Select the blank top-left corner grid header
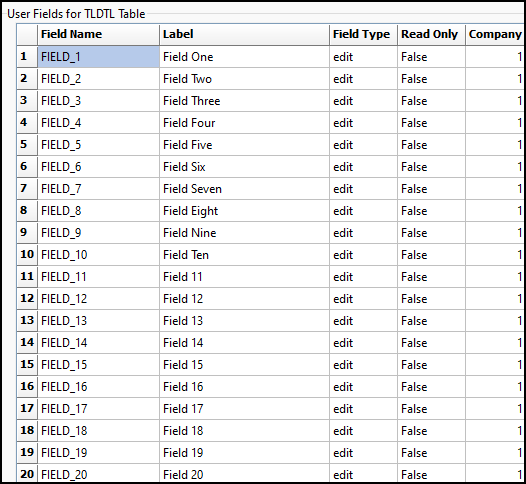Viewport: 526px width, 484px height. (27, 34)
